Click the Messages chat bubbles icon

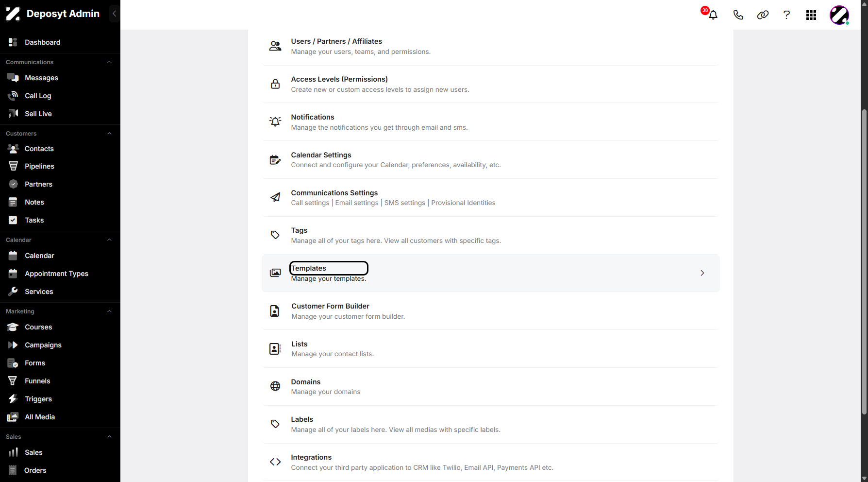(13, 78)
